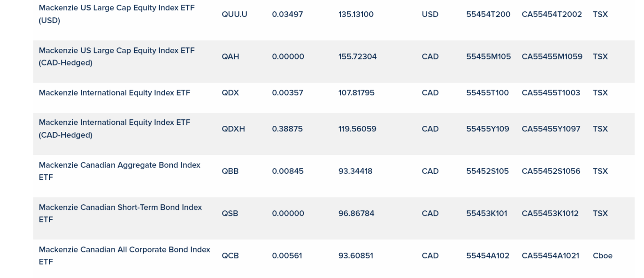This screenshot has width=644, height=278.
Task: Open Mackenzie US Large Cap Equity Index ETF (CAD-Hedged)
Action: click(x=116, y=51)
